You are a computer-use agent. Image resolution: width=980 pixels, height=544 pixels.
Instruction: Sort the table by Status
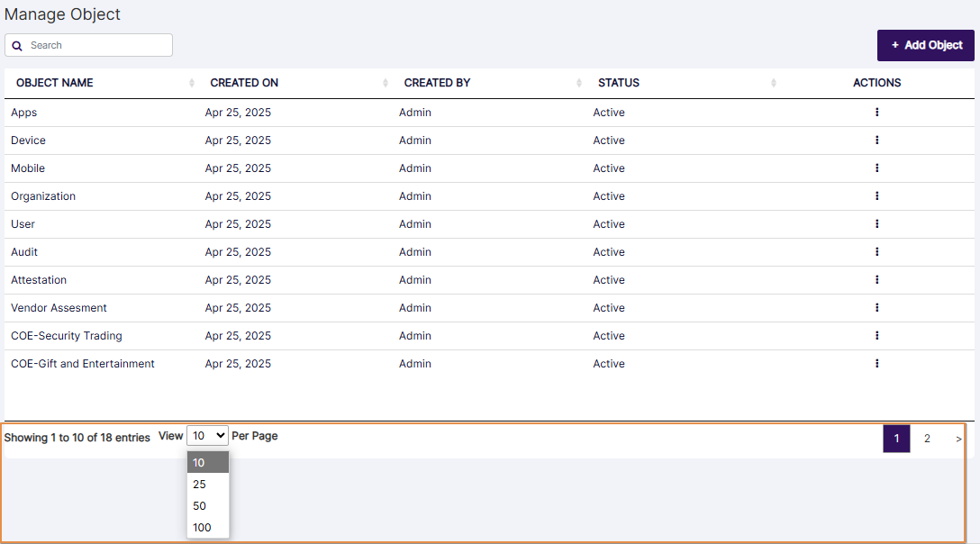point(773,82)
